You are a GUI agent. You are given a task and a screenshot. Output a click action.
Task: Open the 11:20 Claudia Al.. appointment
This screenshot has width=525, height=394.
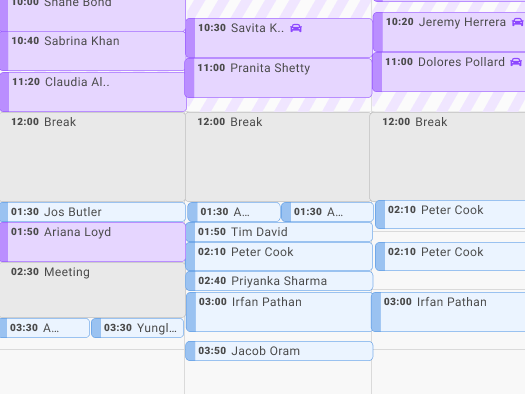tap(93, 92)
